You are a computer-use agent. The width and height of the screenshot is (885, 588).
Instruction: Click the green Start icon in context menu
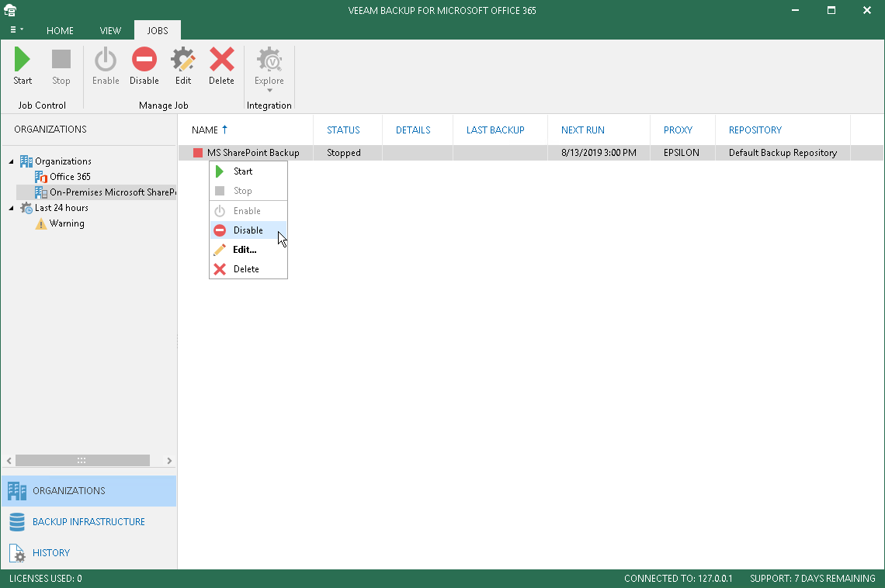[220, 171]
